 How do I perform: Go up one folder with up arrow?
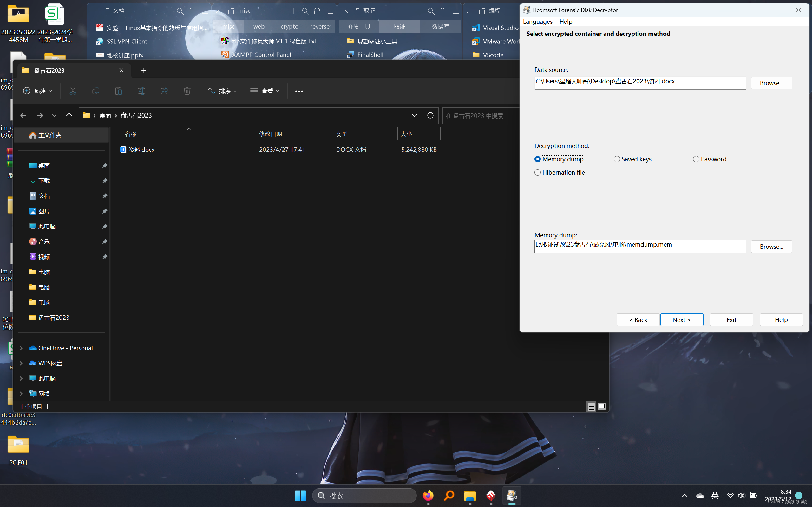point(69,116)
